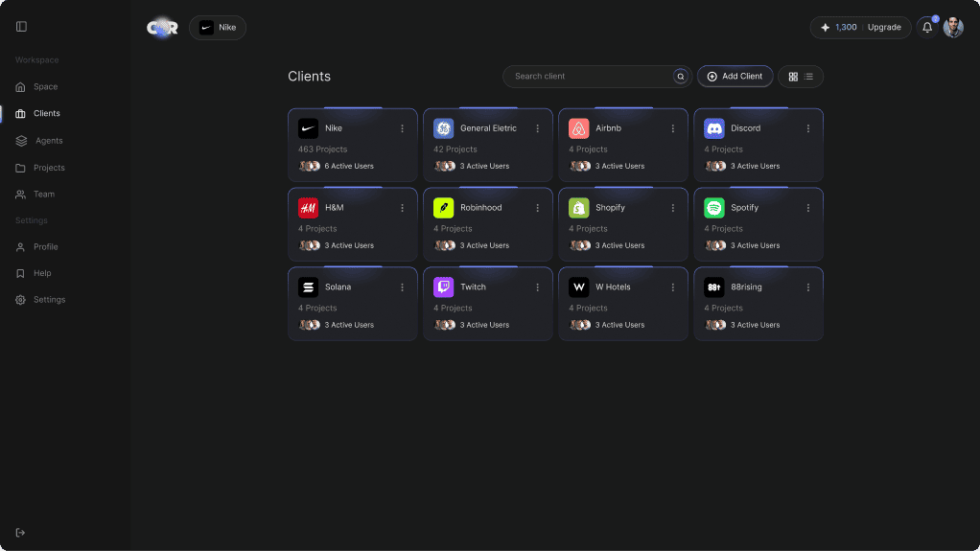This screenshot has width=980, height=551.
Task: Click the Add Client button
Action: point(735,77)
